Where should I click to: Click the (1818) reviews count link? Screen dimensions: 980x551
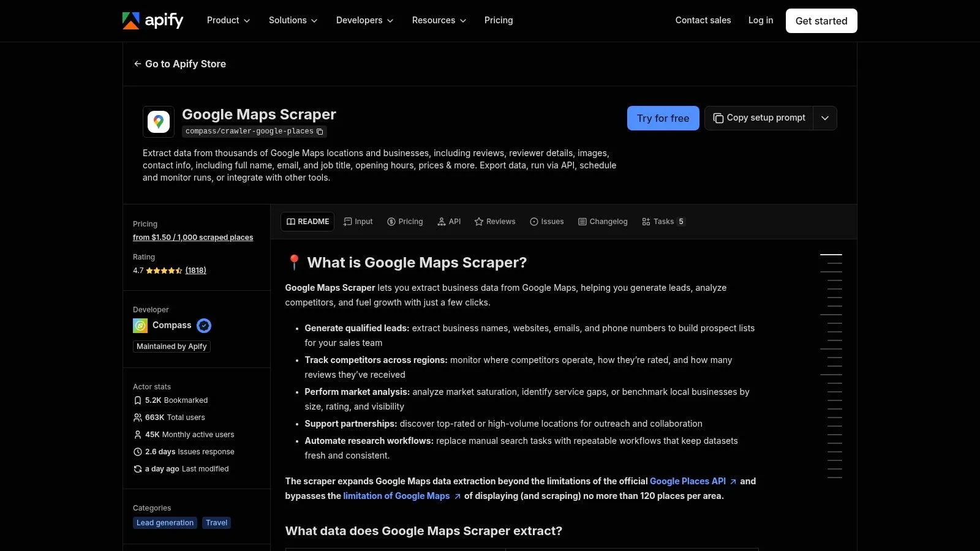click(196, 271)
